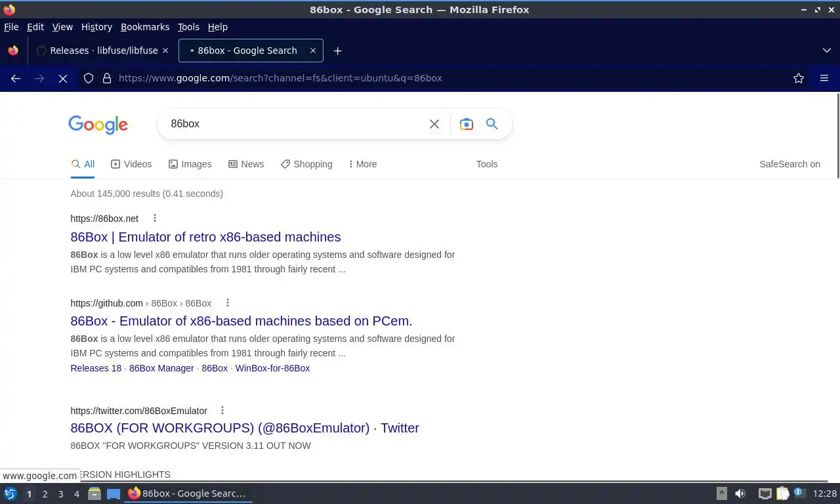Open a new tab
This screenshot has height=504, width=840.
pyautogui.click(x=337, y=51)
